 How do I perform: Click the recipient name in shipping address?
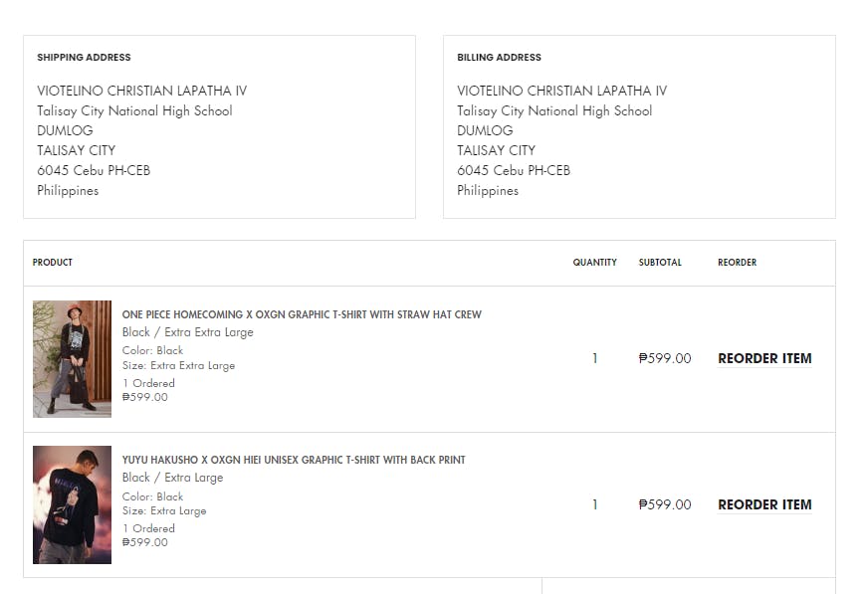point(141,91)
